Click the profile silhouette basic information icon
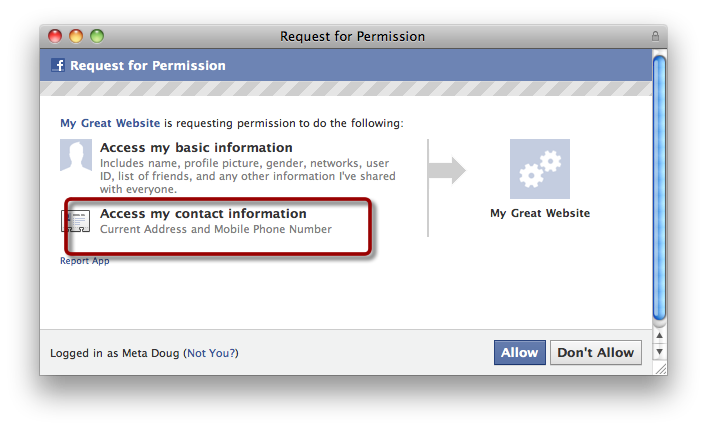The height and width of the screenshot is (430, 707). pos(76,155)
